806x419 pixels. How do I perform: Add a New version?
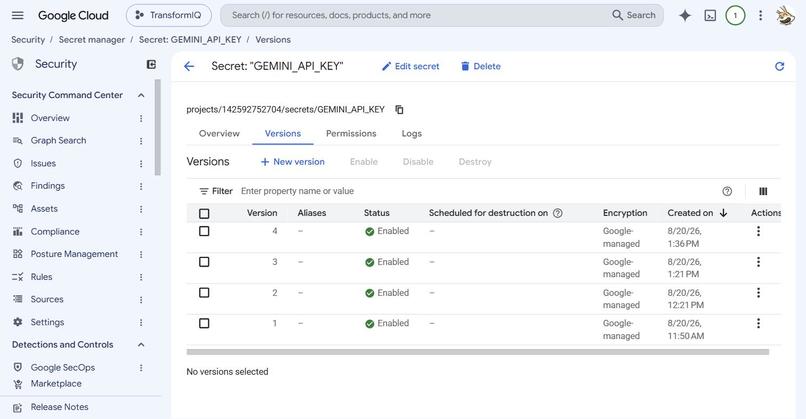pos(292,162)
